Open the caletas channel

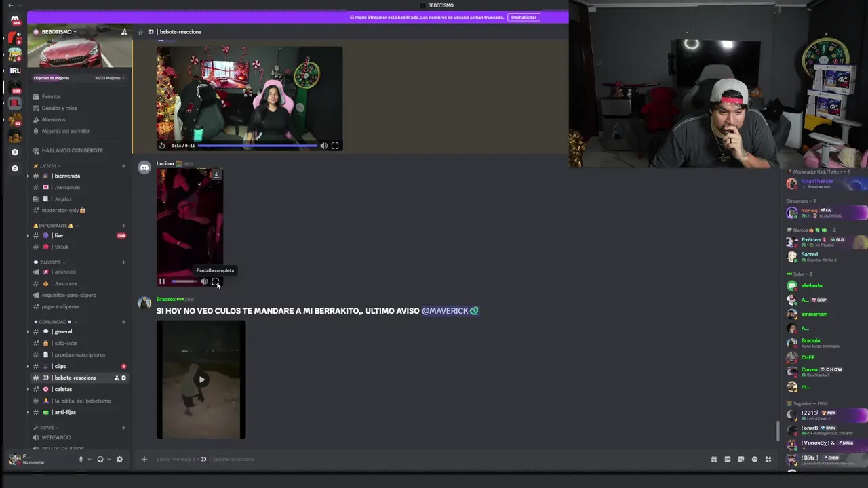(80, 389)
